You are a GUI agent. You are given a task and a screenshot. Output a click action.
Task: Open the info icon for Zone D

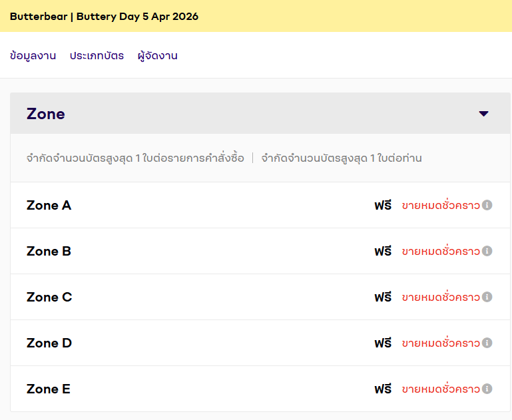(487, 343)
